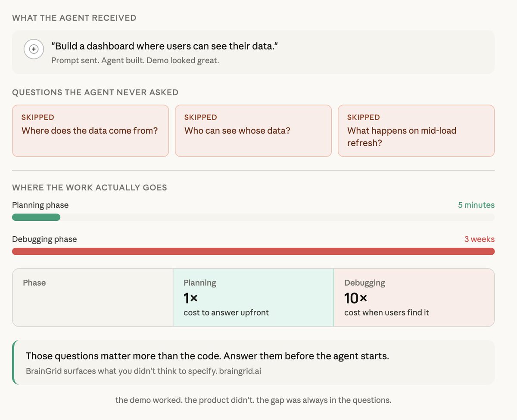The width and height of the screenshot is (517, 420).
Task: Click the green Planning phase progress bar
Action: pyautogui.click(x=36, y=217)
